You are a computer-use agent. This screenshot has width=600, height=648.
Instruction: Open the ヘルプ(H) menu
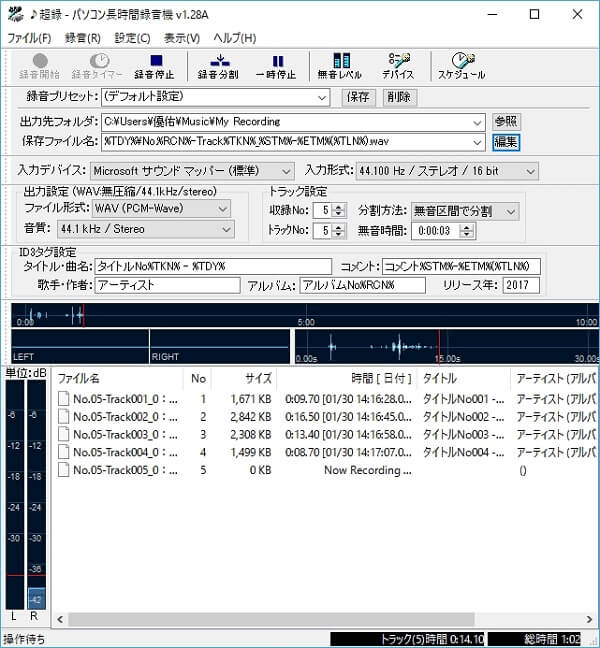pyautogui.click(x=235, y=38)
